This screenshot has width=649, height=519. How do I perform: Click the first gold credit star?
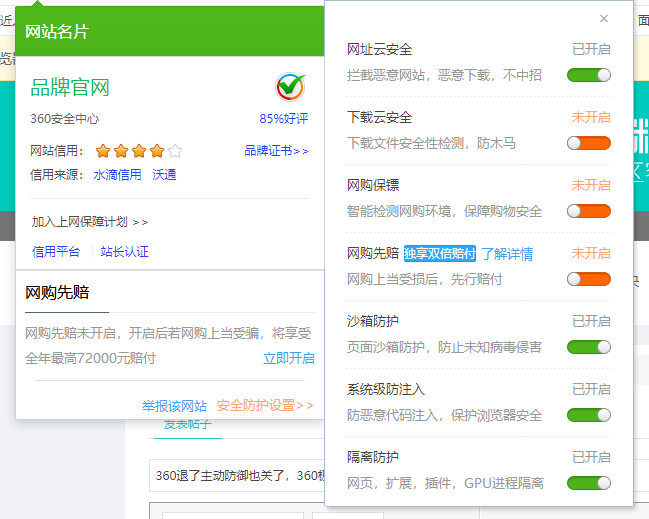(x=103, y=151)
